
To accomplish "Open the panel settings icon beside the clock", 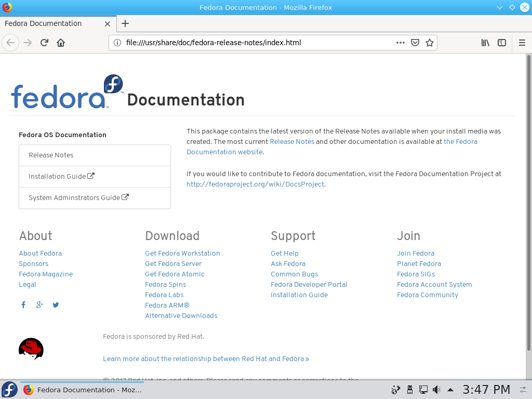I will click(x=523, y=390).
